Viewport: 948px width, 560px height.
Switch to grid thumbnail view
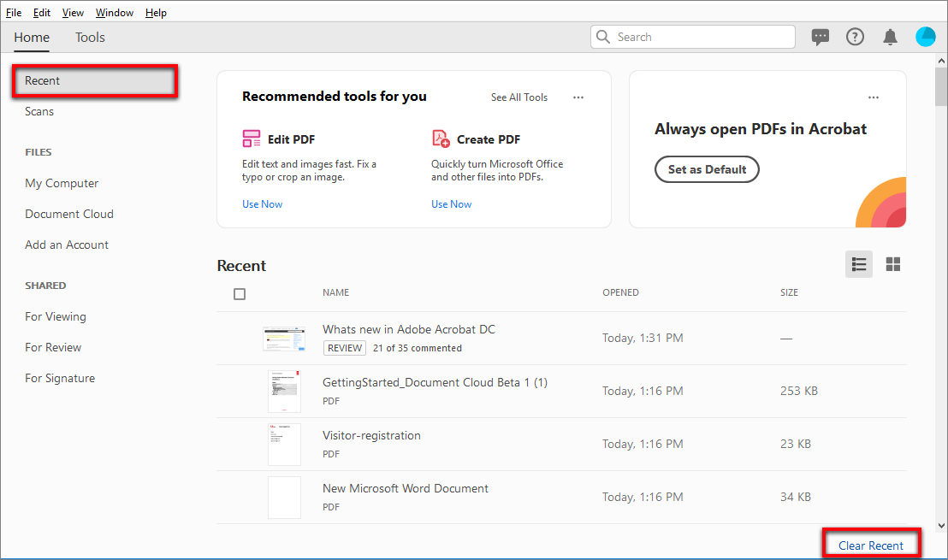893,264
